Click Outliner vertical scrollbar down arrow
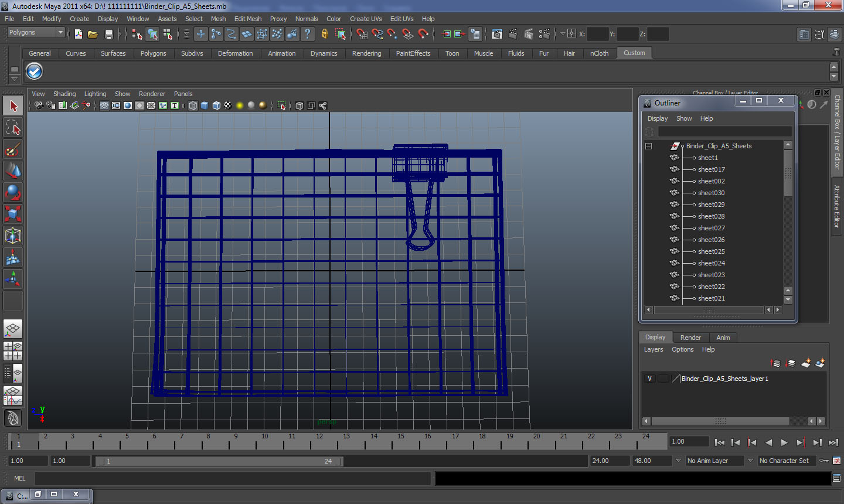This screenshot has width=844, height=504. (x=788, y=299)
